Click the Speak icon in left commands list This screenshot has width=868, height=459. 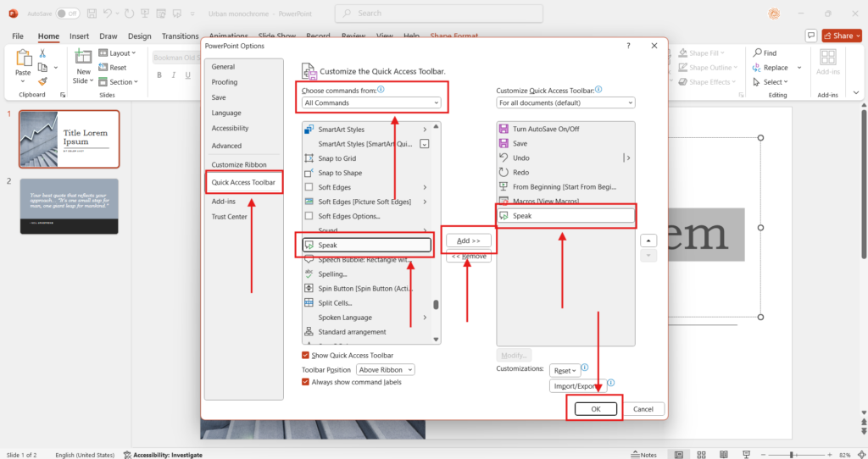(x=311, y=246)
